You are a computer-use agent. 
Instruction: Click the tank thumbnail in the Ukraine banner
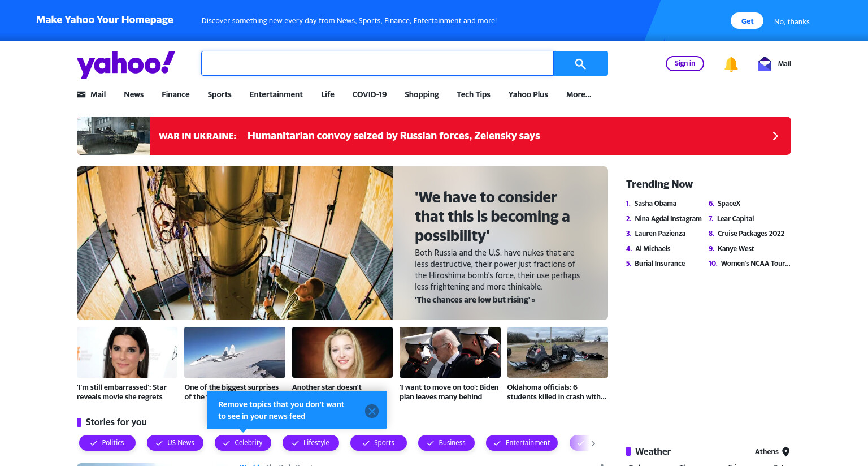113,136
